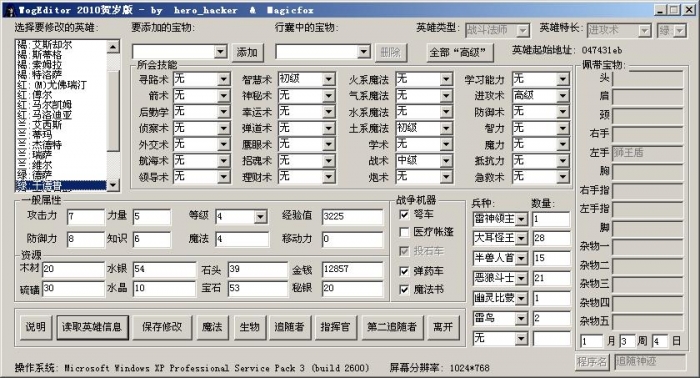Open the 魔法 editor button
This screenshot has width=700, height=378.
[x=212, y=327]
